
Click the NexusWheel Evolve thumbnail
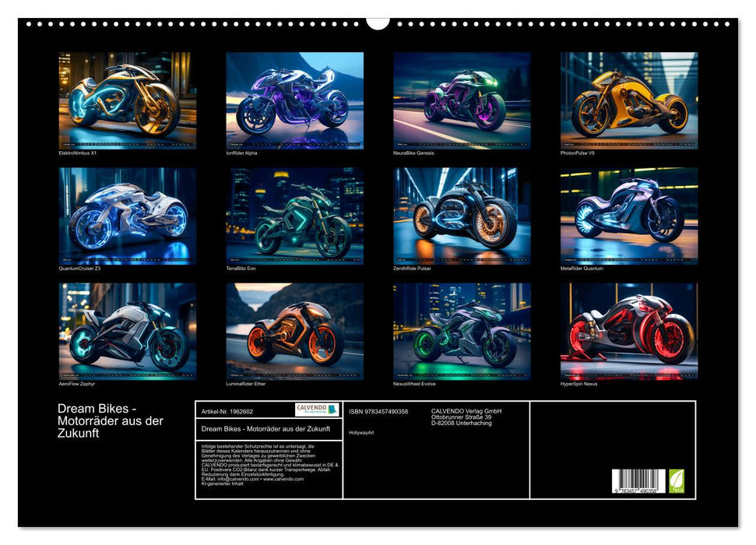[x=462, y=331]
